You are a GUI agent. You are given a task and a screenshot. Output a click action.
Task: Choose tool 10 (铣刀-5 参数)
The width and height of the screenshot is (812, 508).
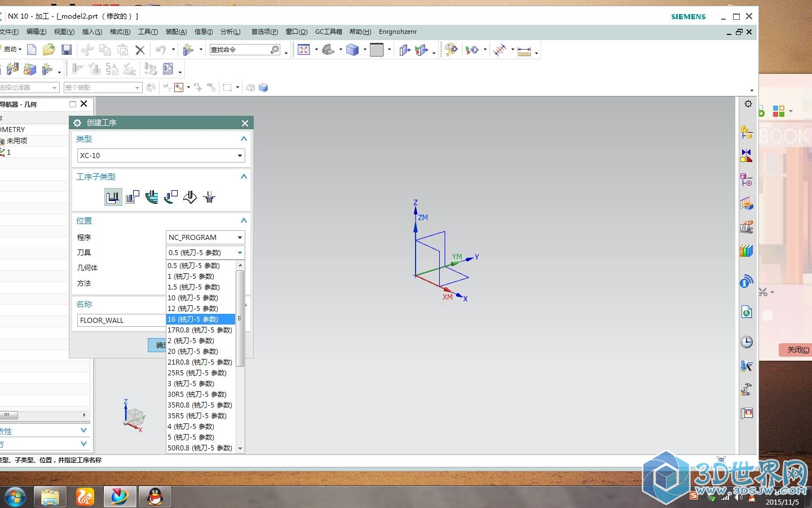click(x=201, y=297)
